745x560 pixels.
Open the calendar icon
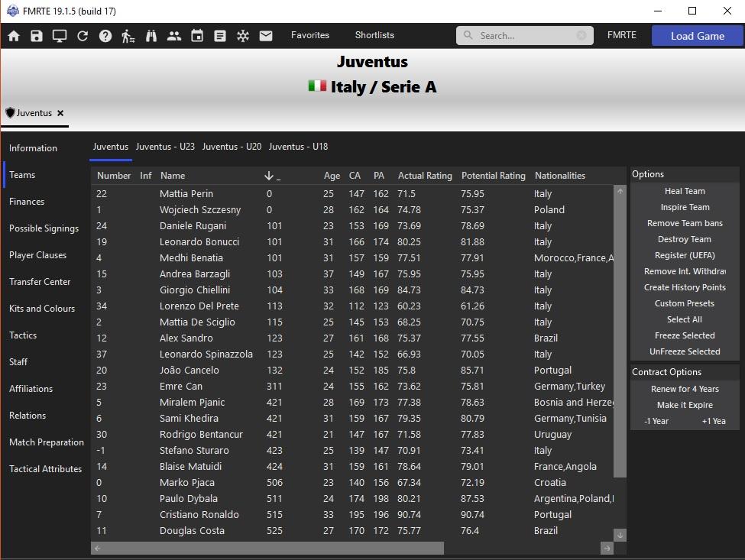197,36
